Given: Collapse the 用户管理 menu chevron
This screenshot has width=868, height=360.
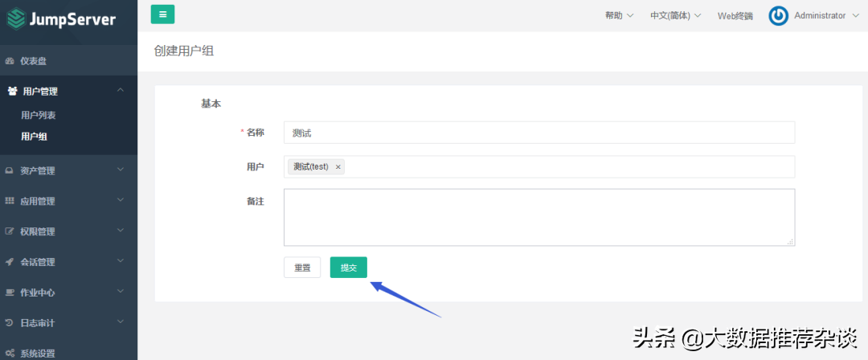Looking at the screenshot, I should tap(121, 91).
